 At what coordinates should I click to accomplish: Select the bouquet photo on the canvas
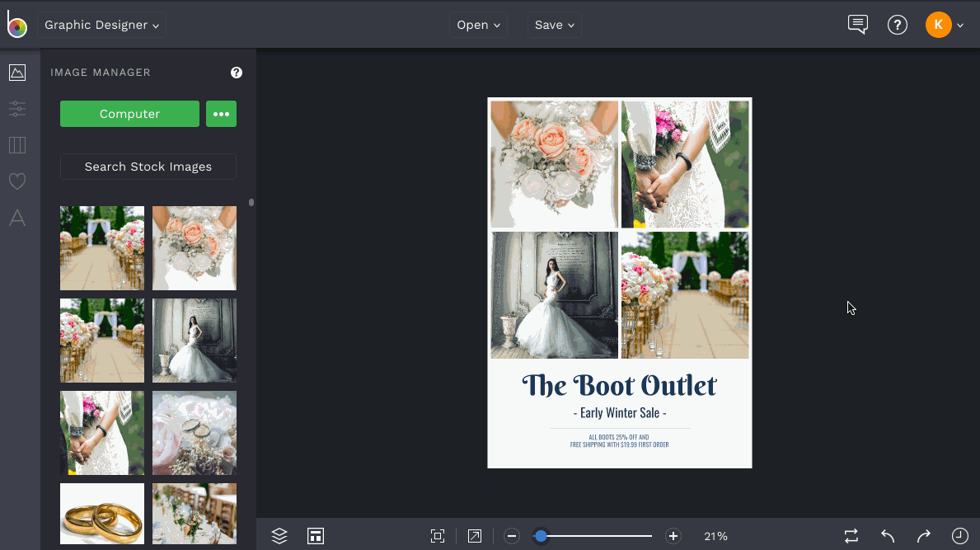pos(555,164)
